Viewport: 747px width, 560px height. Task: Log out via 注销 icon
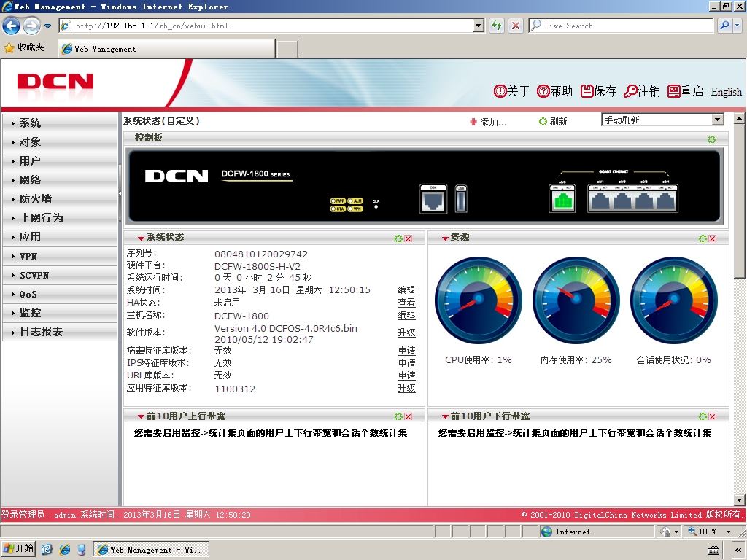point(642,91)
